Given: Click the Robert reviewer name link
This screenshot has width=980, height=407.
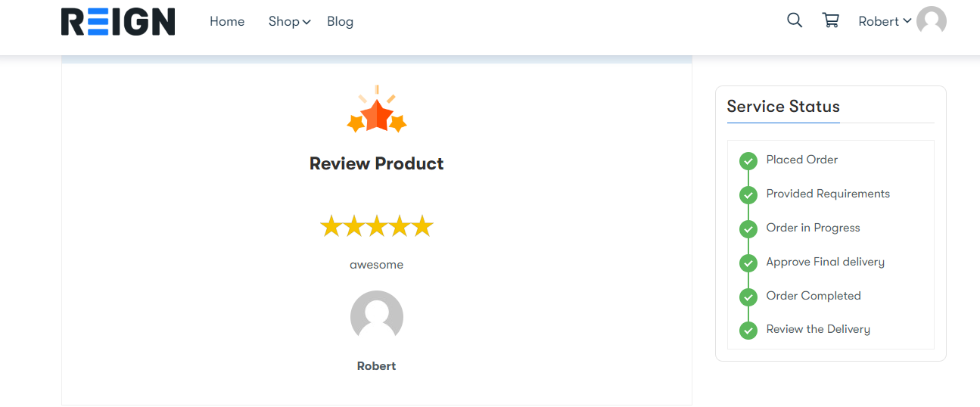Looking at the screenshot, I should pyautogui.click(x=377, y=366).
